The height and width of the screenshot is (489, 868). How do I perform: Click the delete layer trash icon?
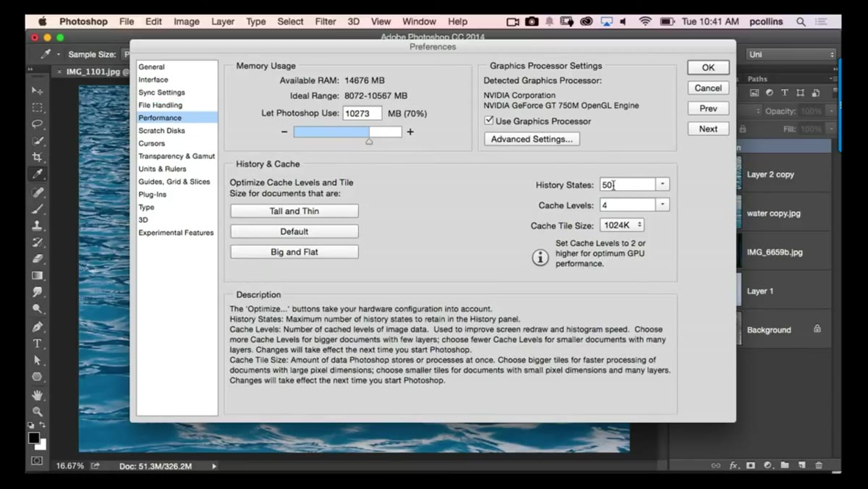pyautogui.click(x=819, y=465)
